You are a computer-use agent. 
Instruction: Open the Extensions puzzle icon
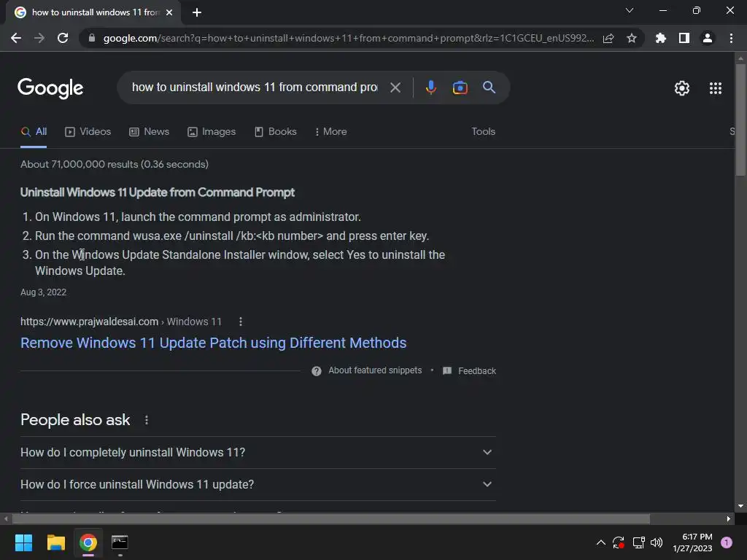pos(661,38)
